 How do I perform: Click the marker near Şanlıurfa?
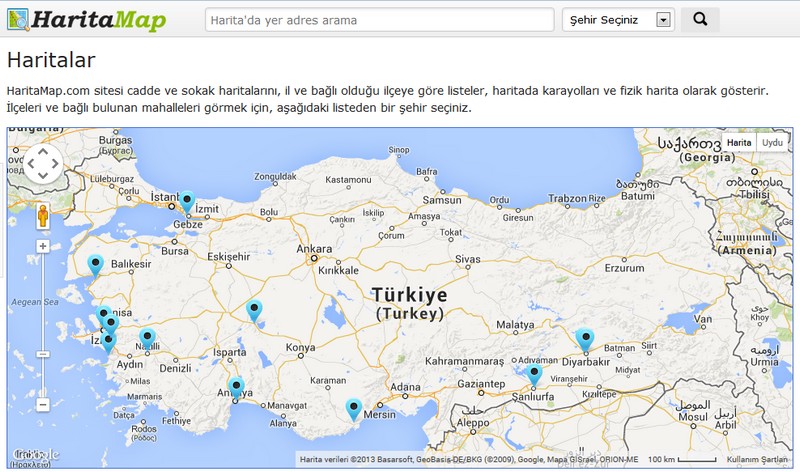(x=534, y=375)
